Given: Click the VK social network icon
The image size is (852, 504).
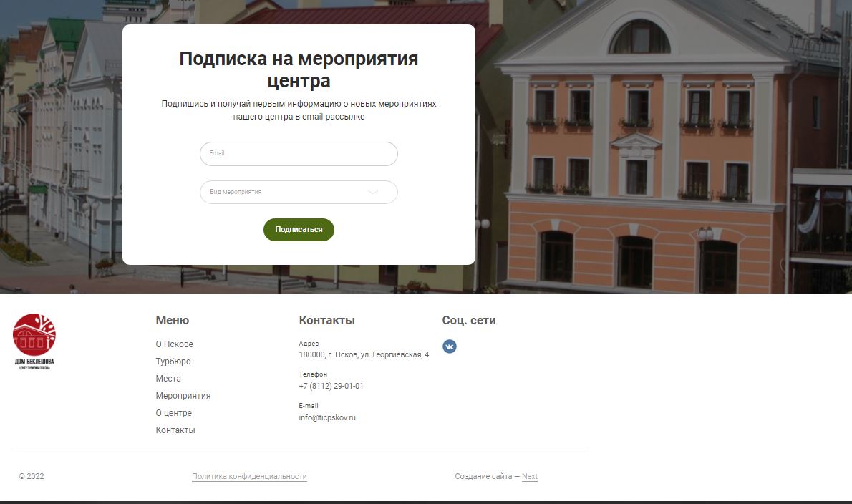Looking at the screenshot, I should (450, 346).
